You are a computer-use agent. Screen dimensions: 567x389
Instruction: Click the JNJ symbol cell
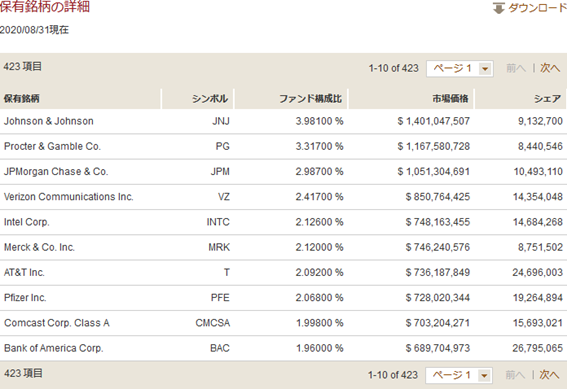(221, 121)
